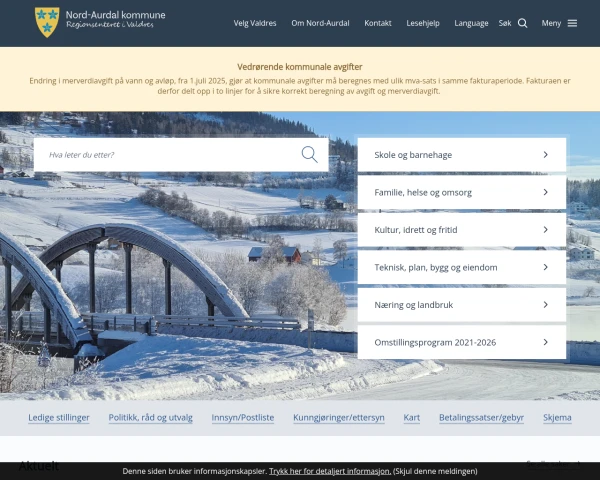Expand chevron on Kultur, idrett og fritid

(x=546, y=230)
